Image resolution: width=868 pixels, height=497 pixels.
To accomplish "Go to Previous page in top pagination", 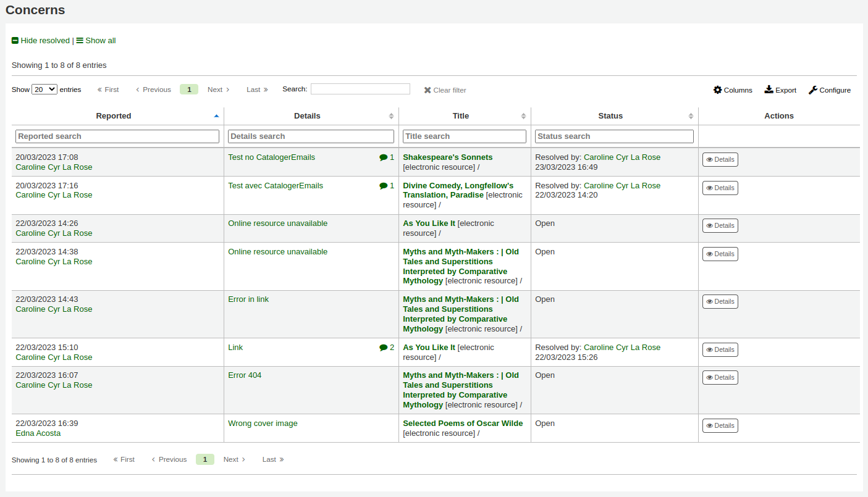I will (153, 90).
